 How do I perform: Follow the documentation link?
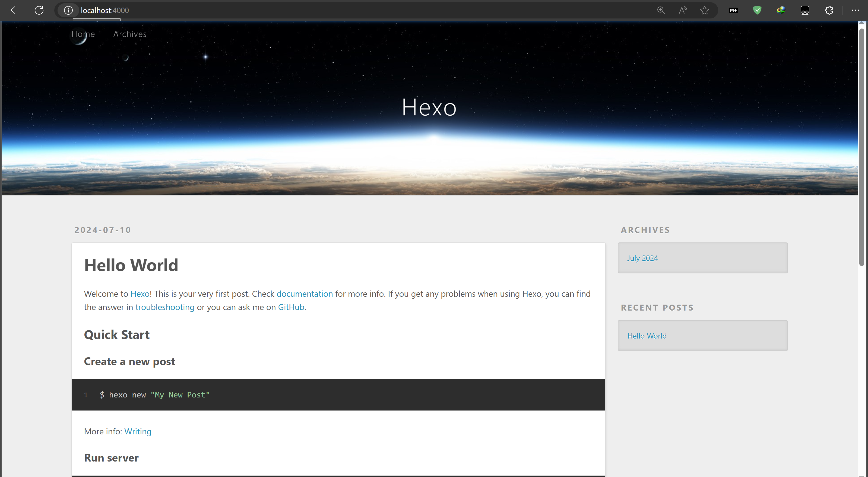pos(304,294)
